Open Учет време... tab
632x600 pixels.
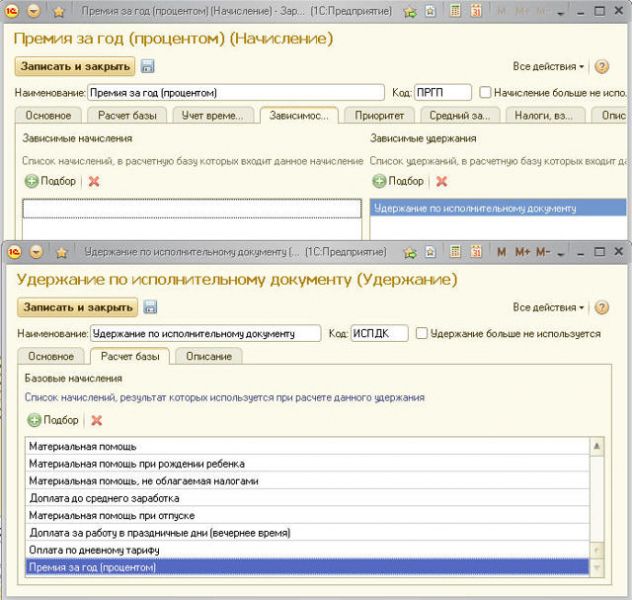click(213, 116)
